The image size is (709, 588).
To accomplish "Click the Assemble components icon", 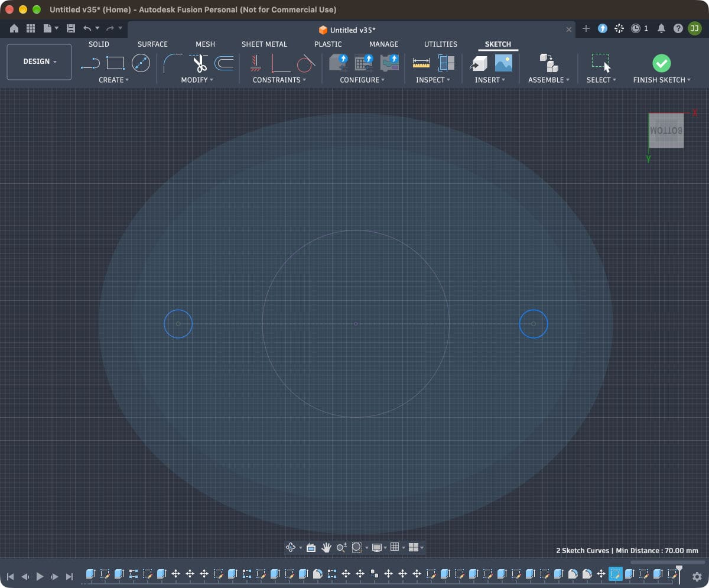I will click(x=549, y=63).
